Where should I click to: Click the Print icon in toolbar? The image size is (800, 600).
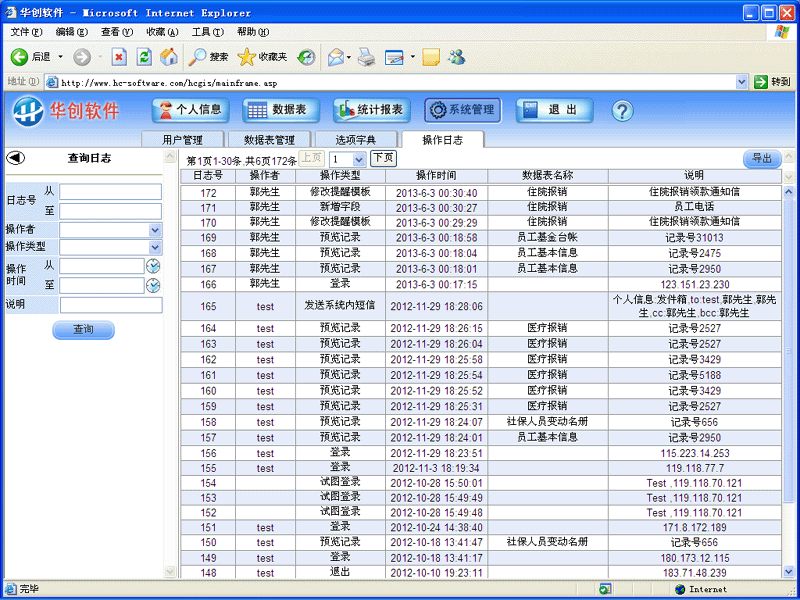pyautogui.click(x=367, y=57)
